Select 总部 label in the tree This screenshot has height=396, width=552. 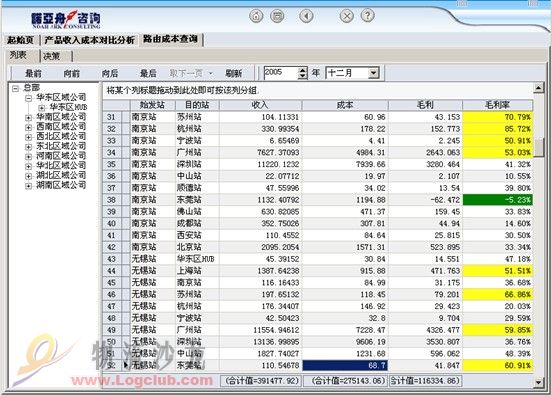pos(31,87)
